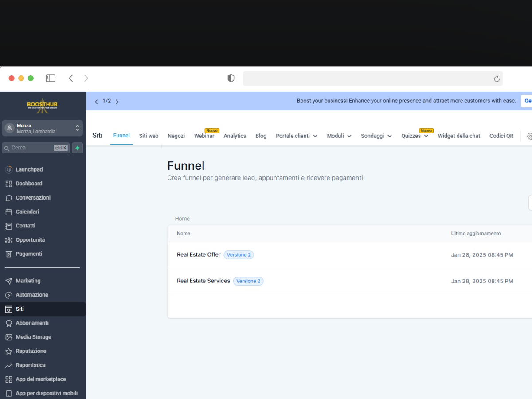Screen dimensions: 532x399
Task: Open Opportunità in the sidebar
Action: click(30, 240)
